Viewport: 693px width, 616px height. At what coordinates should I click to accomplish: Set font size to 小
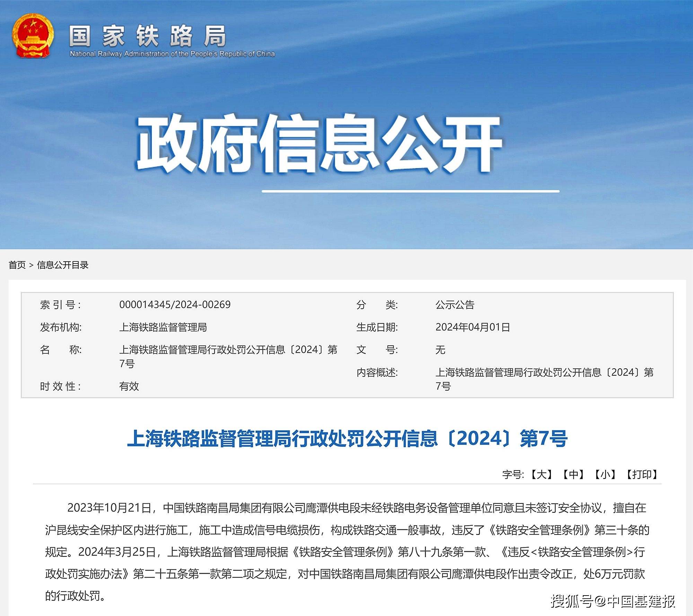pos(605,474)
